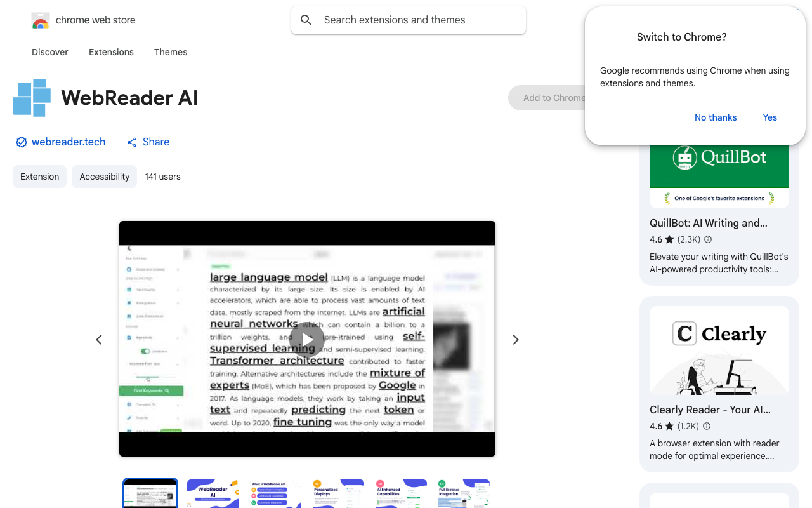Screen dimensions: 812x508
Task: Decline with No thanks in the dialog
Action: point(716,117)
